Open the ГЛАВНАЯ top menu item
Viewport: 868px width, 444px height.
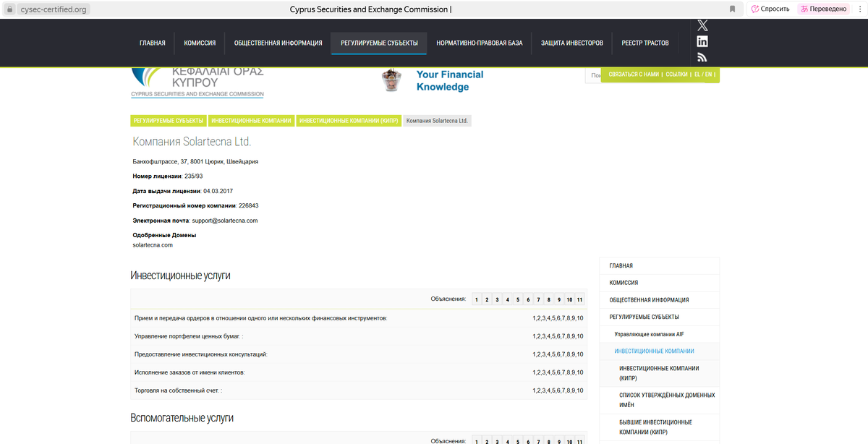click(153, 43)
